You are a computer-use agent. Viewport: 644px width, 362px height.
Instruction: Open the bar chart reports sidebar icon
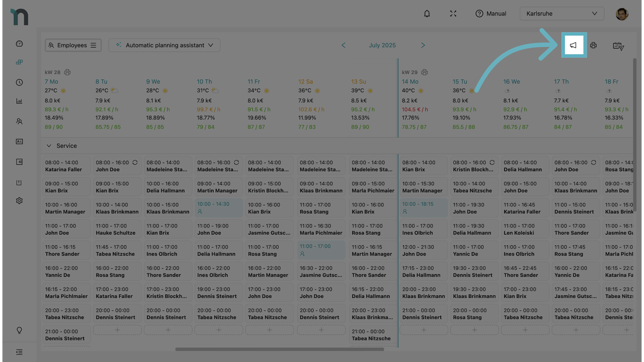(19, 101)
